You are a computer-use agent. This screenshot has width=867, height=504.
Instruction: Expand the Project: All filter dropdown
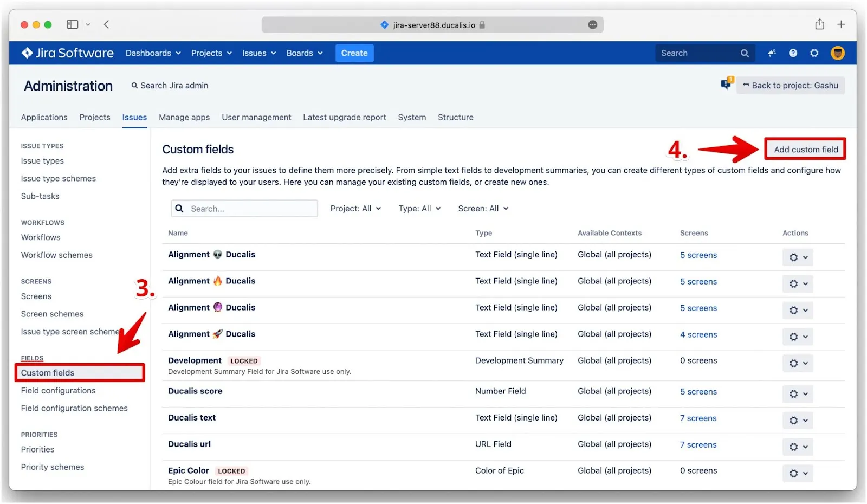point(355,208)
